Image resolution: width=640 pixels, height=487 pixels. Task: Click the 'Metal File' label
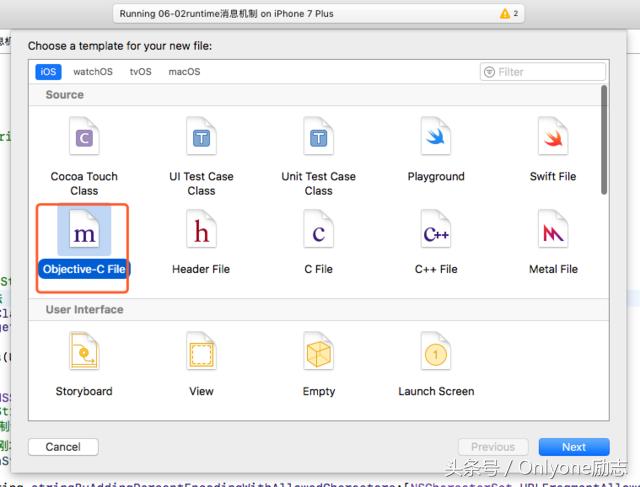click(553, 269)
